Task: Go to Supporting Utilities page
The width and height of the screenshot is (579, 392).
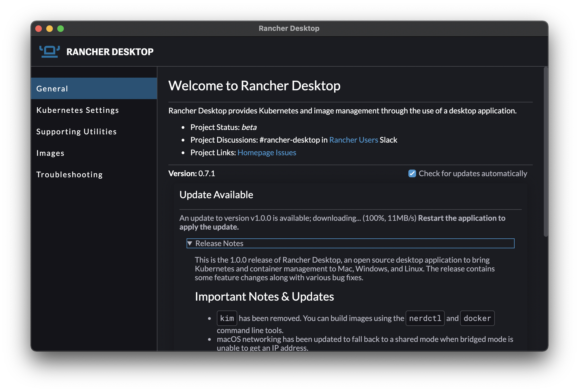Action: (94, 131)
